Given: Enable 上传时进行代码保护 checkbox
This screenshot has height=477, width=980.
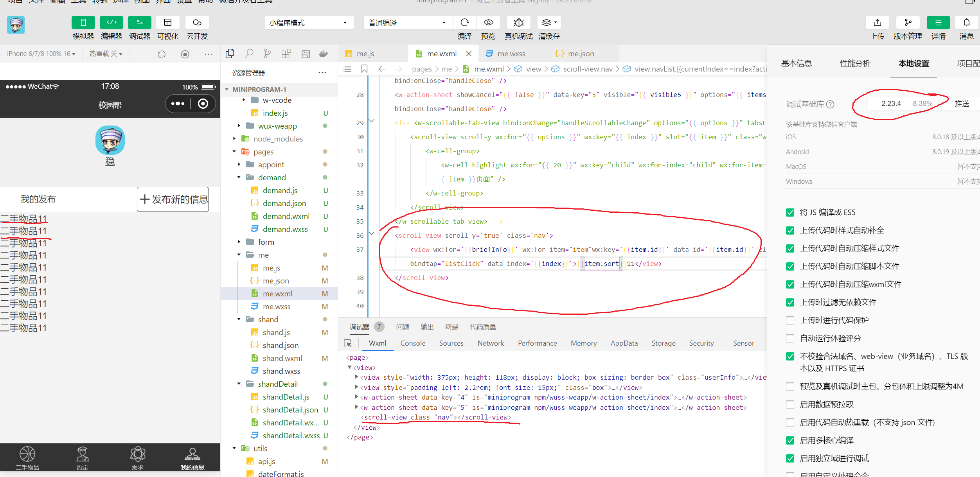Looking at the screenshot, I should [x=790, y=320].
